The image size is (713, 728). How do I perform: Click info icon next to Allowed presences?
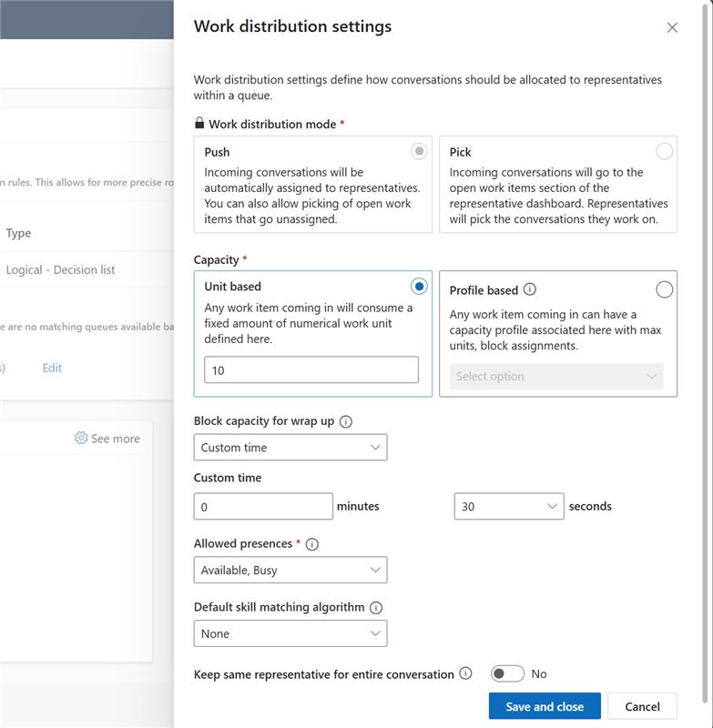pyautogui.click(x=312, y=544)
